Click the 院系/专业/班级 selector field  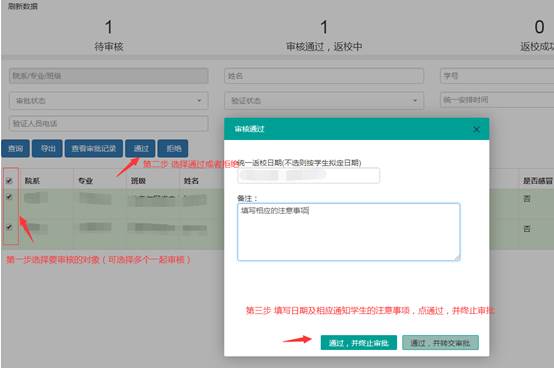tap(109, 76)
